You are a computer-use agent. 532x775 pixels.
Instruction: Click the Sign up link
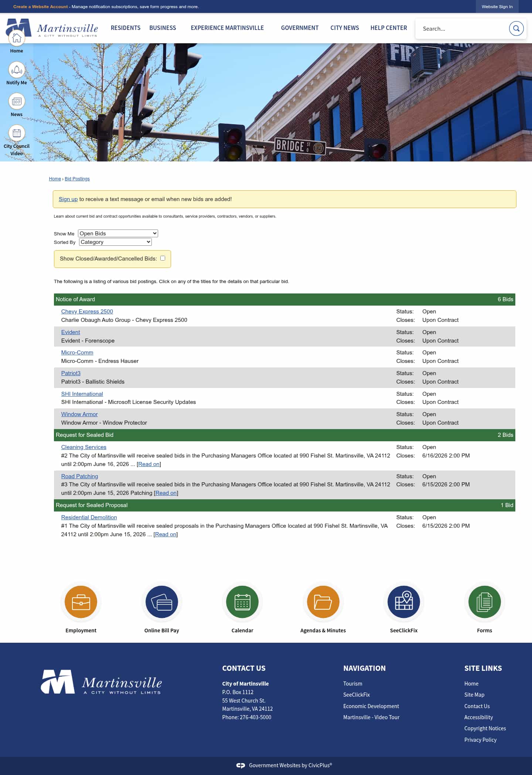68,199
